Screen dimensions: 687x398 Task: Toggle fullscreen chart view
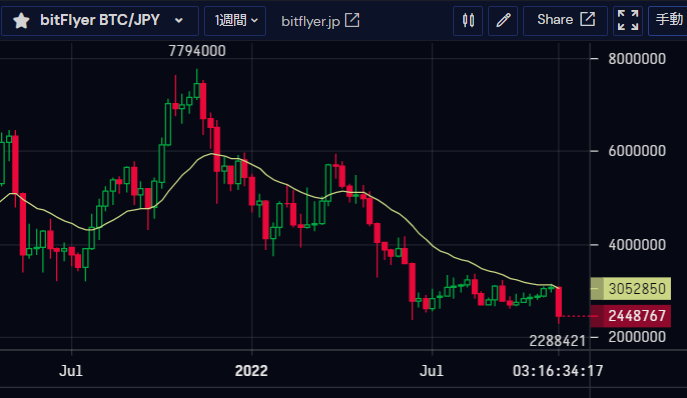tap(627, 21)
